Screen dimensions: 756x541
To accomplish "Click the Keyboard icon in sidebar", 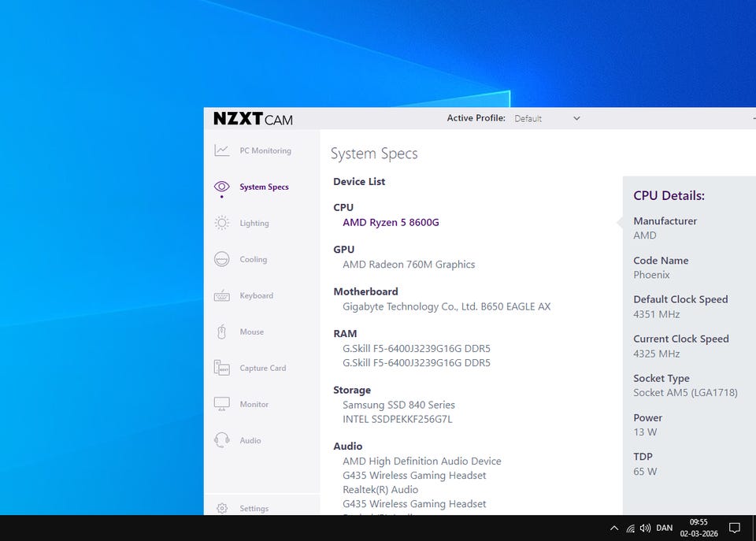I will (222, 296).
